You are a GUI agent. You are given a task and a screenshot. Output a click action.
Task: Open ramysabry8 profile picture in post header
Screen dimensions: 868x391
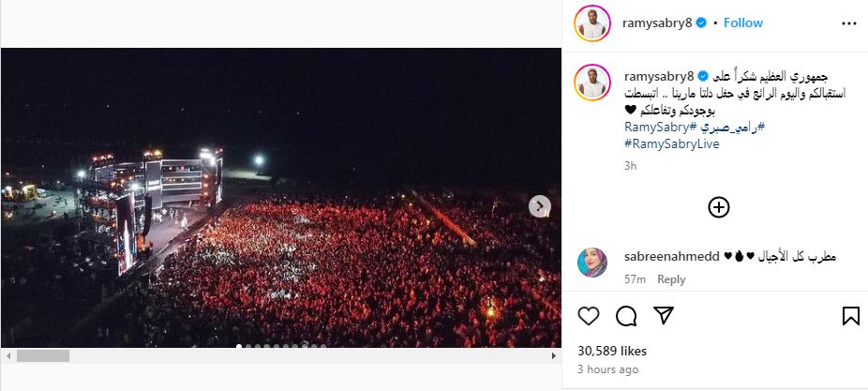coord(592,23)
